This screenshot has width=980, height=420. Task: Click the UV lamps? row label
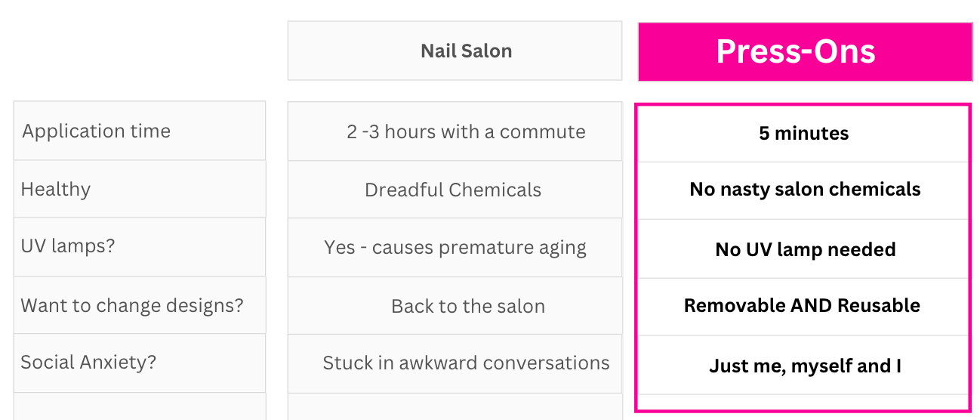(140, 247)
